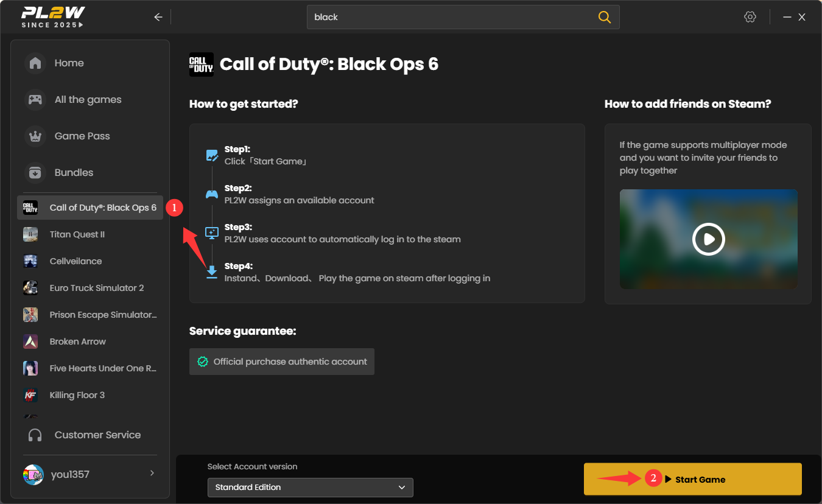Click the Home house icon
The width and height of the screenshot is (822, 504).
35,63
